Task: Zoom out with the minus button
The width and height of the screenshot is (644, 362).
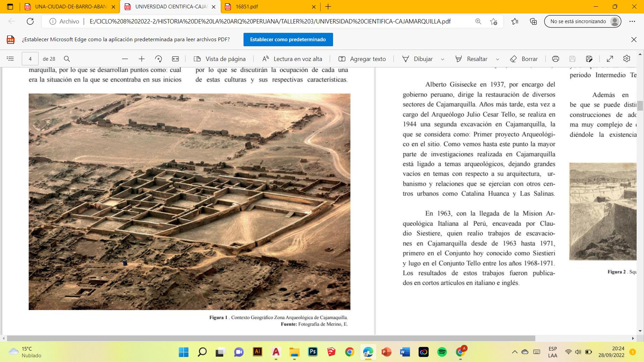Action: [125, 59]
